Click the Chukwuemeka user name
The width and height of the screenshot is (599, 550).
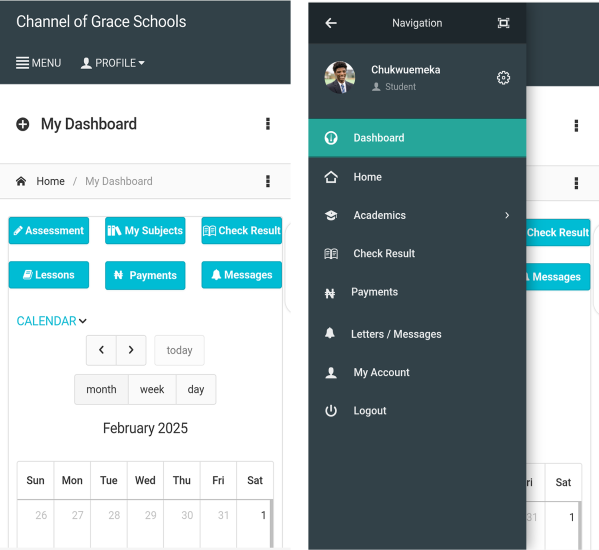pyautogui.click(x=406, y=70)
